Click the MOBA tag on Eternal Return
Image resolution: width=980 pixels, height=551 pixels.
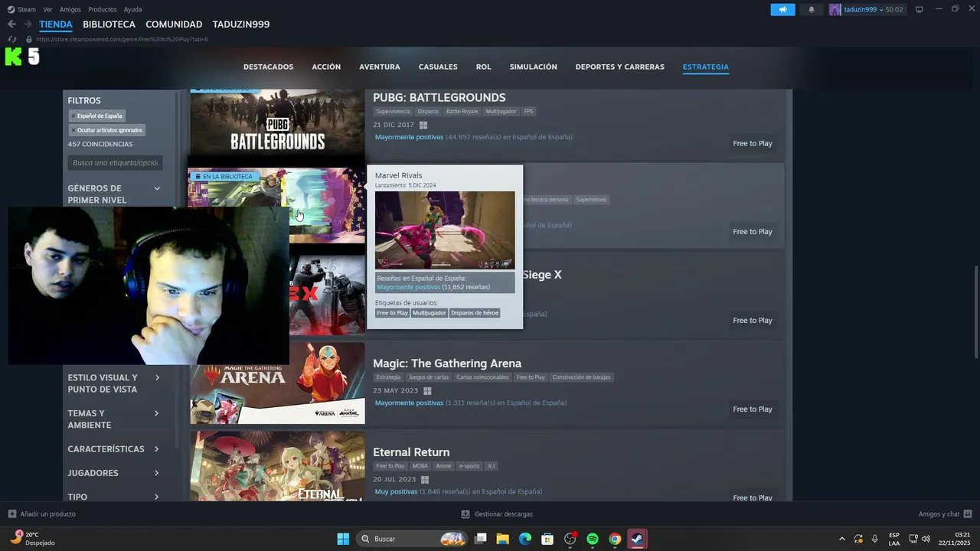(x=420, y=466)
